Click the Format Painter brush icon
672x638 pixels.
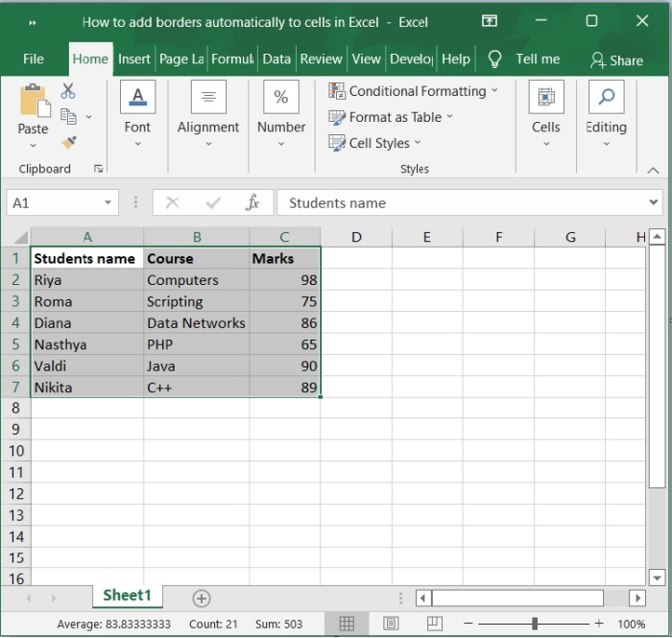pos(68,142)
